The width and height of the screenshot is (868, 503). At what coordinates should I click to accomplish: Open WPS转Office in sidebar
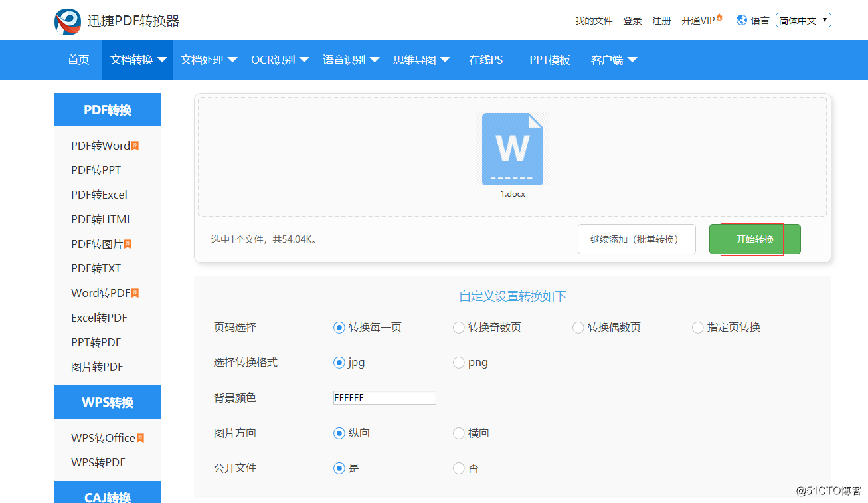point(103,438)
